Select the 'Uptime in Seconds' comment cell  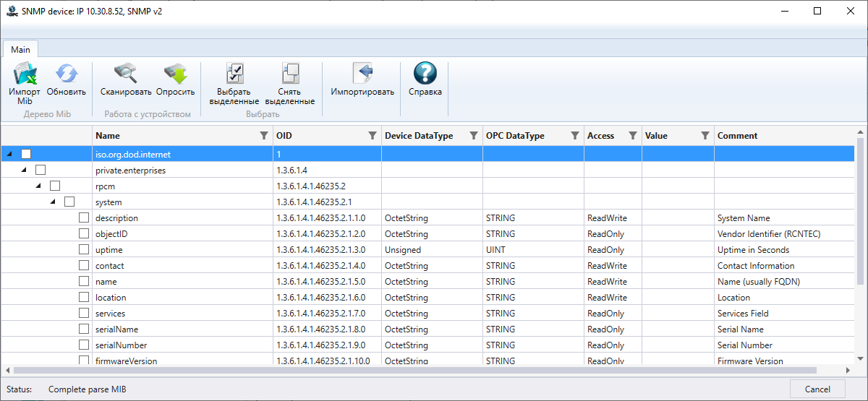point(753,249)
